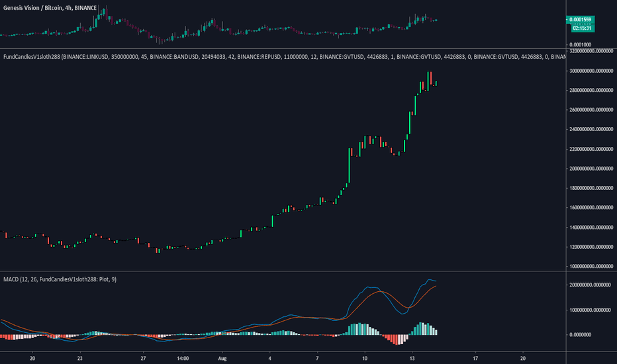This screenshot has width=617, height=364.
Task: Select the green 0.0001559 current price label
Action: pos(581,20)
